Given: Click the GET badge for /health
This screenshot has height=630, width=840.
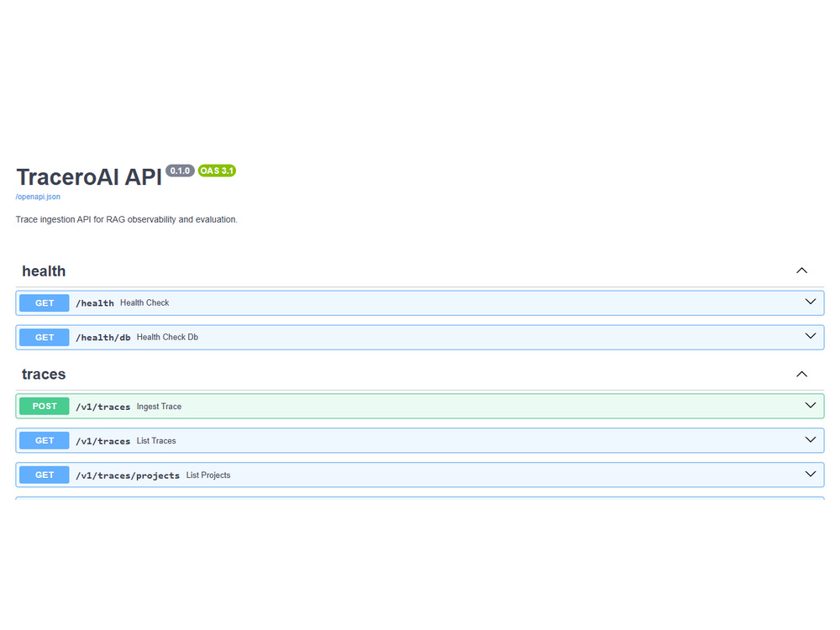Looking at the screenshot, I should pyautogui.click(x=45, y=303).
